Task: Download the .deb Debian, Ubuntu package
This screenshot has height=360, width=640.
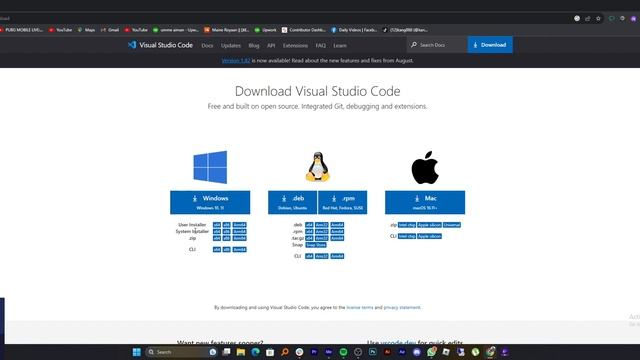Action: pos(292,202)
